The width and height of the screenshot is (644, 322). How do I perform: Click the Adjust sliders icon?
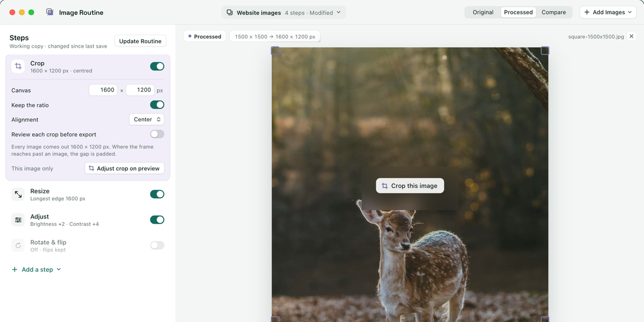click(18, 220)
